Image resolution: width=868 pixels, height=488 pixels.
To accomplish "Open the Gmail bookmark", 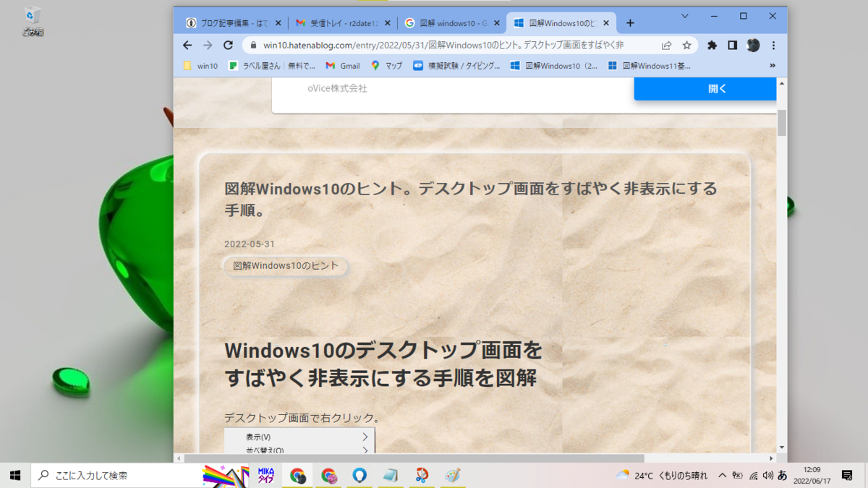I will 343,65.
